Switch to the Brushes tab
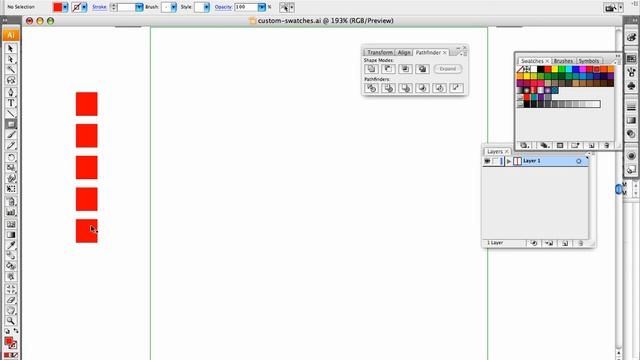Viewport: 640px width, 360px height. (564, 61)
